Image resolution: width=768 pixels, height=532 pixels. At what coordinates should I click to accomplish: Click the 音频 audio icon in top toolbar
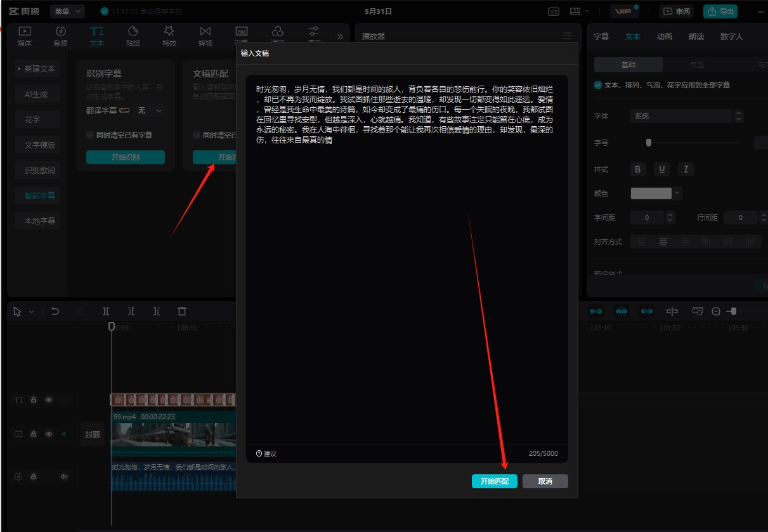coord(60,36)
